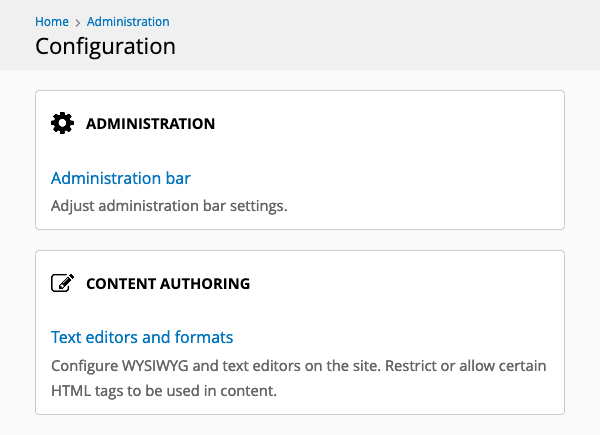Click the Configuration page title
Image resolution: width=600 pixels, height=435 pixels.
(x=105, y=46)
